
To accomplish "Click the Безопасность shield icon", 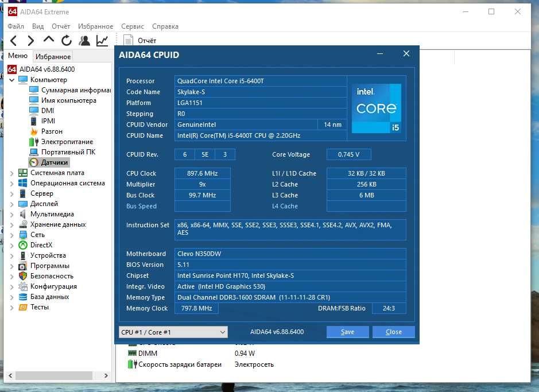I will (23, 276).
